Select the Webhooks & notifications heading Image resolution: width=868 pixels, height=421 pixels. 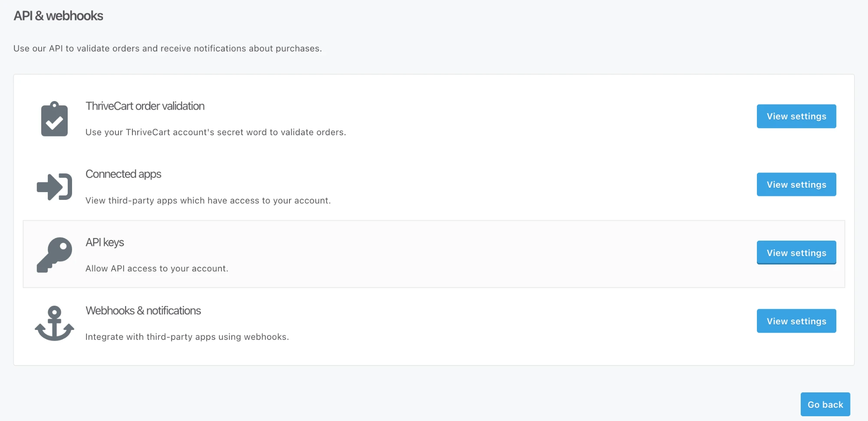tap(143, 311)
